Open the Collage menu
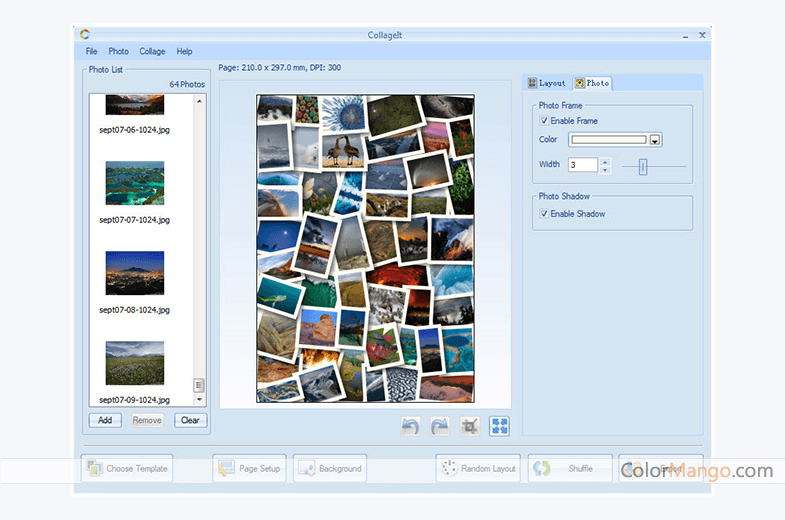The image size is (785, 520). (x=152, y=51)
